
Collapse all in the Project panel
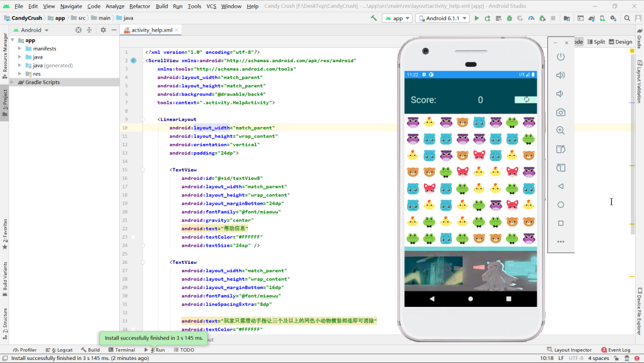(89, 30)
